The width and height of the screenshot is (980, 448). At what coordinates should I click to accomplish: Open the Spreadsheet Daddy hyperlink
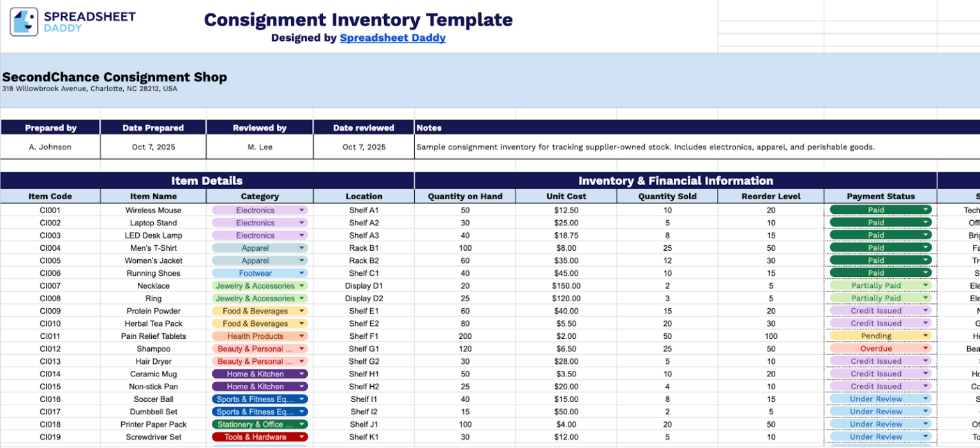[x=392, y=38]
